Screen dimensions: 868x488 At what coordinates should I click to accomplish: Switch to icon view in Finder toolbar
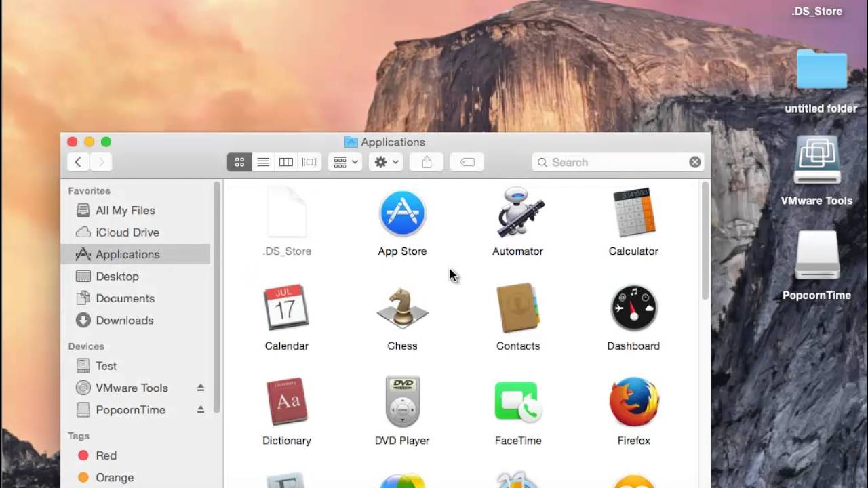pos(239,162)
